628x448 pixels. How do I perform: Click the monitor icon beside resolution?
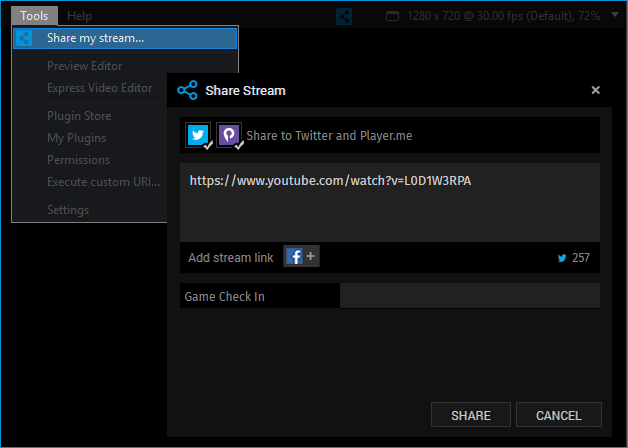tap(392, 16)
